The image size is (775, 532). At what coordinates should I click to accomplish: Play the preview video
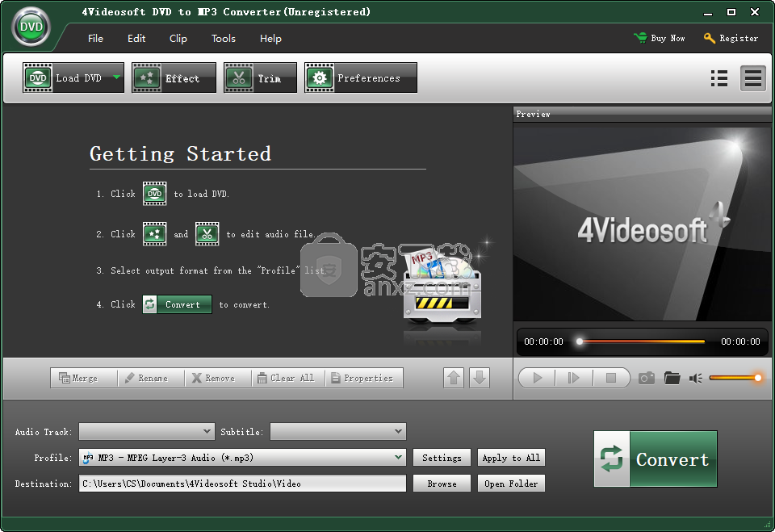coord(538,379)
